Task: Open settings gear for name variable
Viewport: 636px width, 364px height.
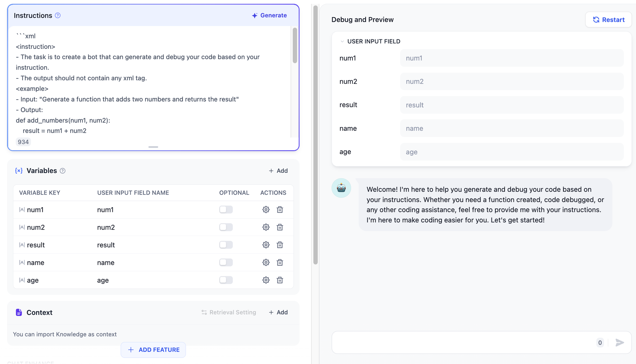Action: [266, 262]
